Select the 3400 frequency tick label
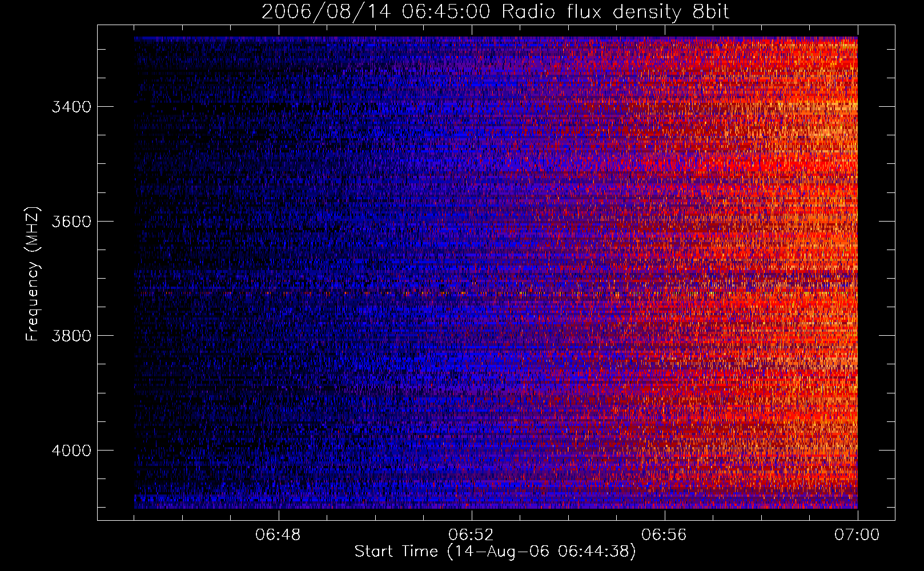The image size is (924, 571). click(71, 107)
